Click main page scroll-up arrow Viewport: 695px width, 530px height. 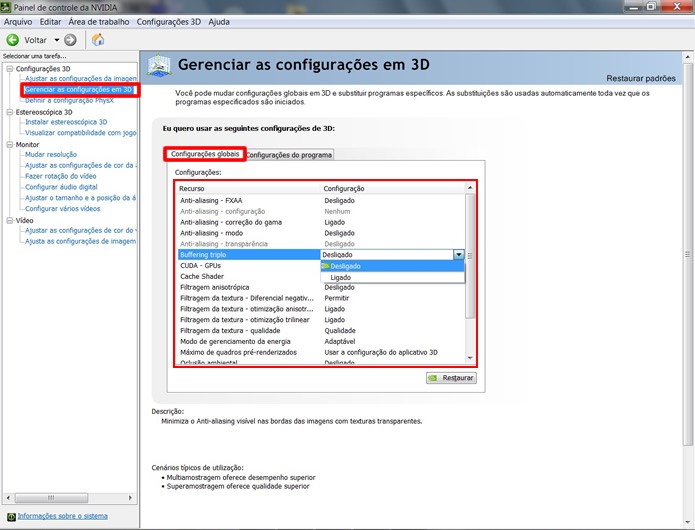[x=688, y=57]
